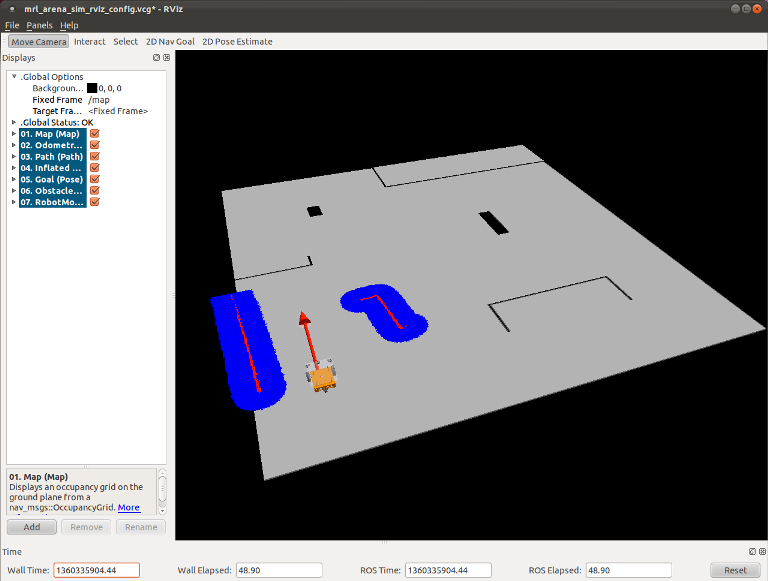This screenshot has width=768, height=581.
Task: Disable the 03. Path display checkbox
Action: (95, 157)
